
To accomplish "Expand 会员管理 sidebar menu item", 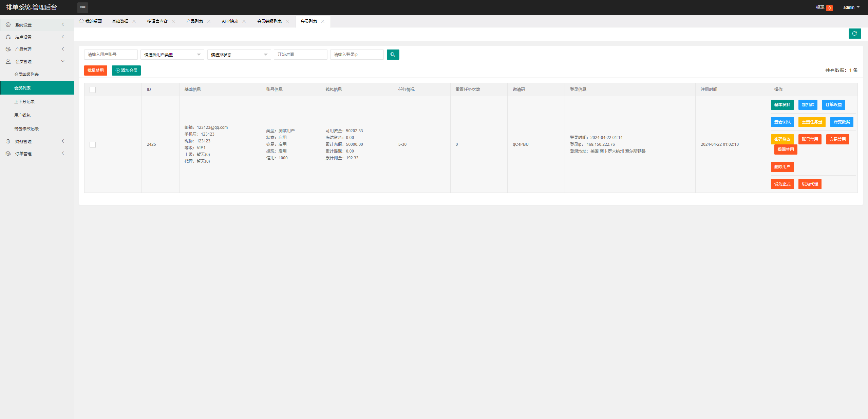I will click(36, 61).
